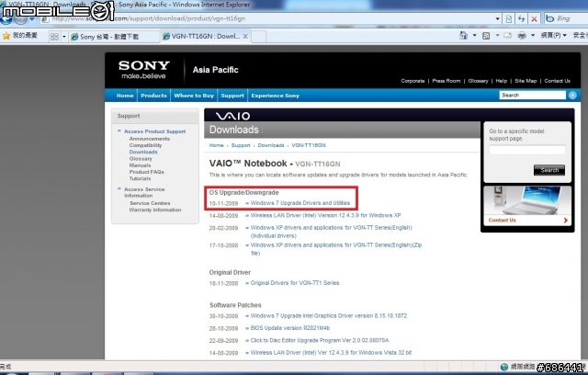
Task: Click the Help link in header
Action: tap(502, 81)
